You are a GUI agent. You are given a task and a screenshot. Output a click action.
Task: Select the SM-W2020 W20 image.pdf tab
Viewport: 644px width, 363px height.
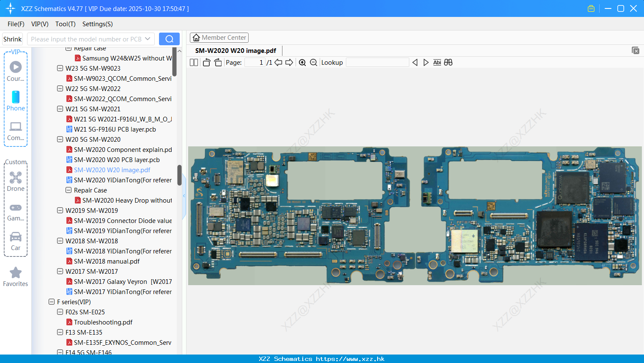236,50
